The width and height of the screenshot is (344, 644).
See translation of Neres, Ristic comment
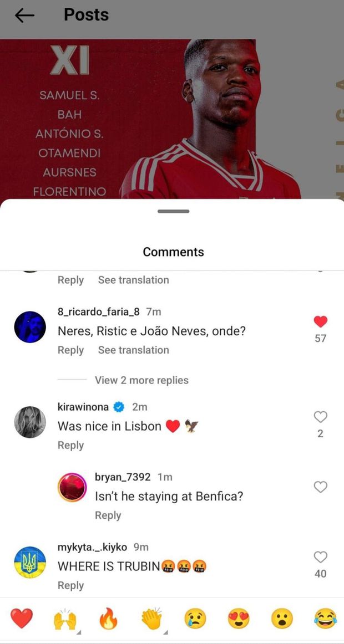(134, 350)
